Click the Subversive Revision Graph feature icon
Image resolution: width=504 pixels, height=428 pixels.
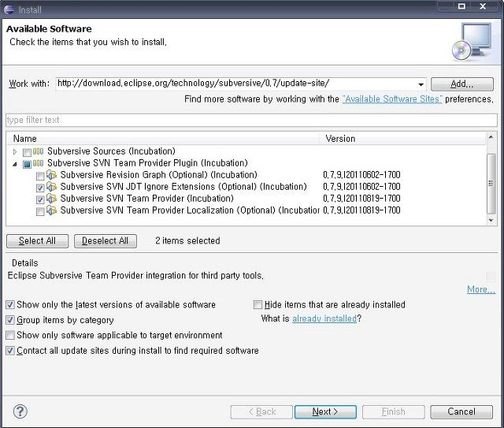pyautogui.click(x=52, y=175)
